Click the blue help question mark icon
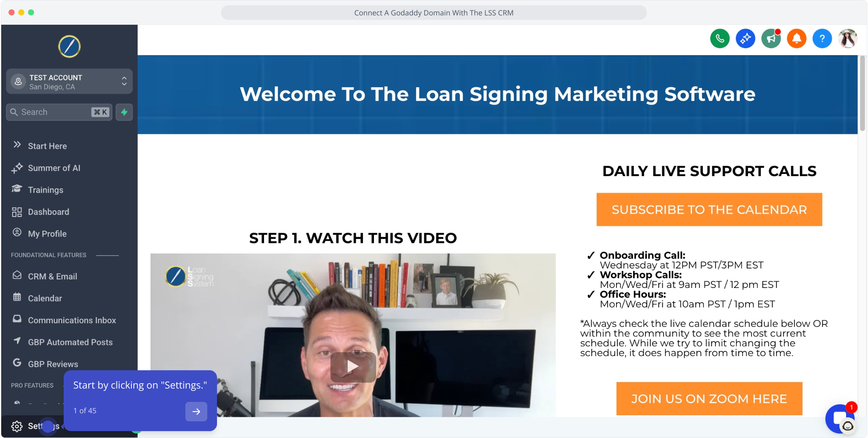Viewport: 868px width, 438px height. pos(822,39)
